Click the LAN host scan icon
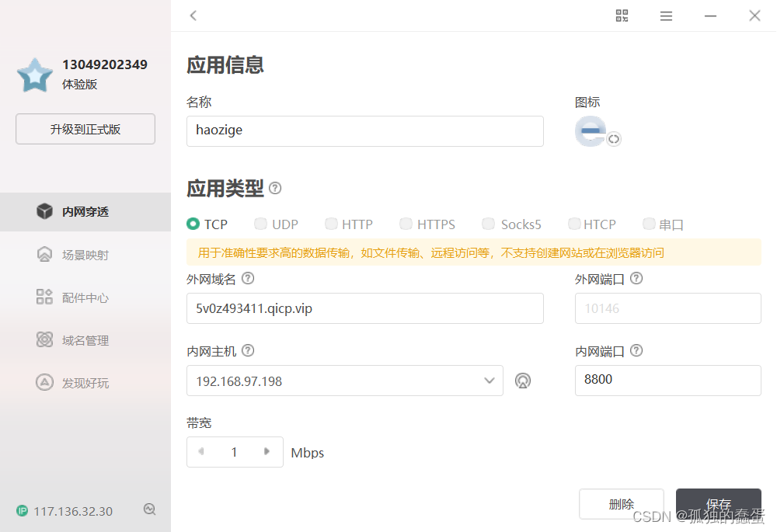Image resolution: width=777 pixels, height=532 pixels. pyautogui.click(x=523, y=381)
